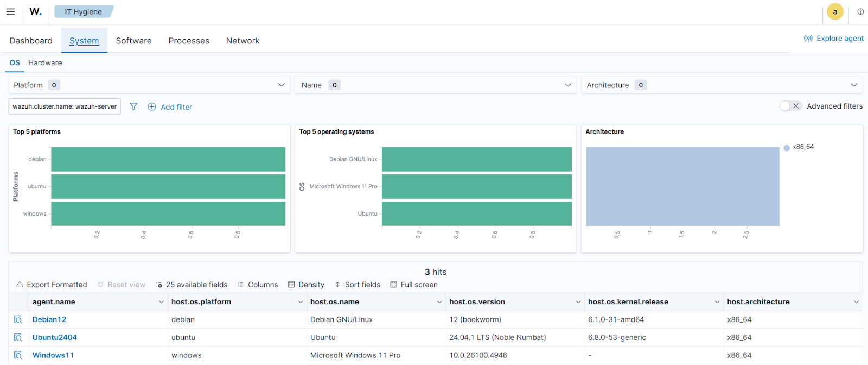Click the Export Formatted button
This screenshot has width=868, height=365.
(52, 285)
